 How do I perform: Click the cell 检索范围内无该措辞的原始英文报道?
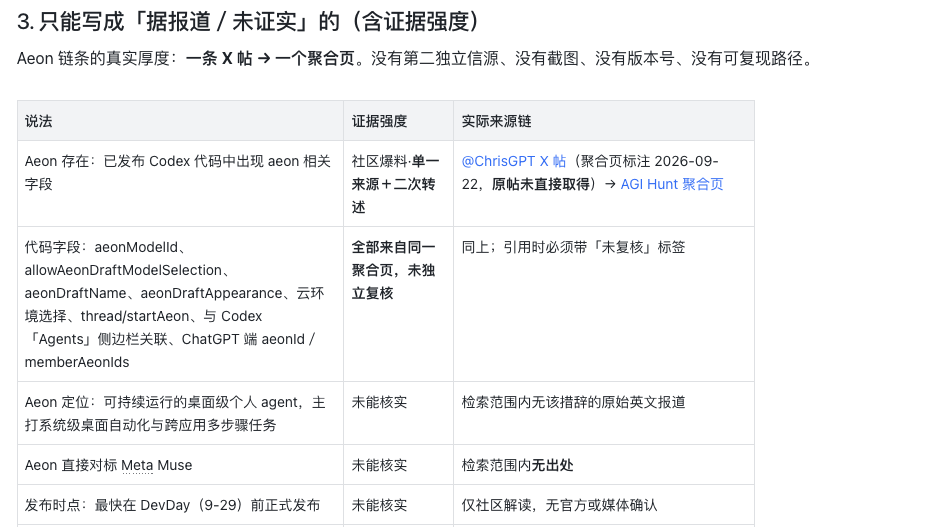coord(603,413)
